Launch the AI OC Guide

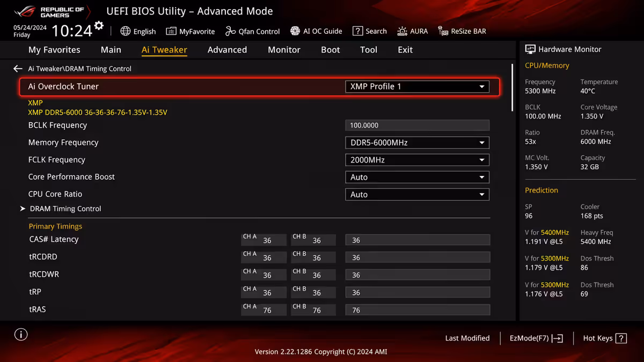(316, 31)
